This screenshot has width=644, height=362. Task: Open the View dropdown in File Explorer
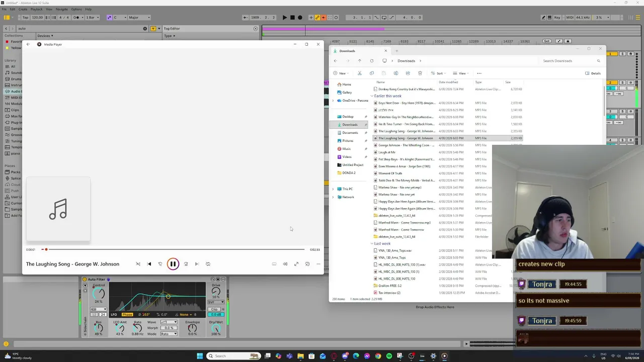tap(461, 73)
